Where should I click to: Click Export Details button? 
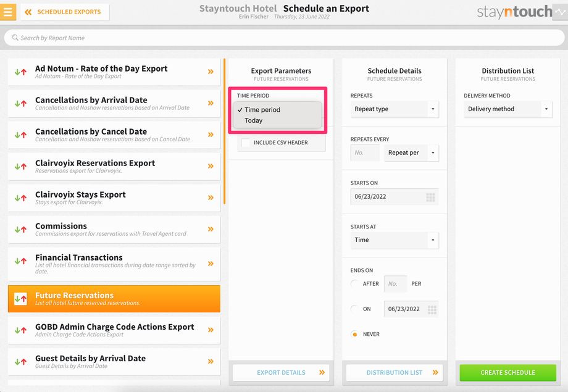[x=281, y=372]
